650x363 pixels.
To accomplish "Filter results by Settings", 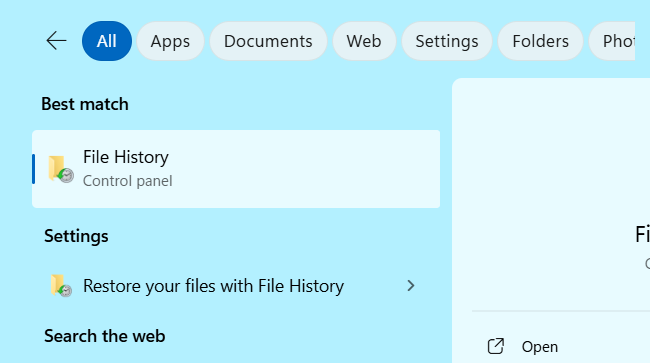I will point(447,41).
